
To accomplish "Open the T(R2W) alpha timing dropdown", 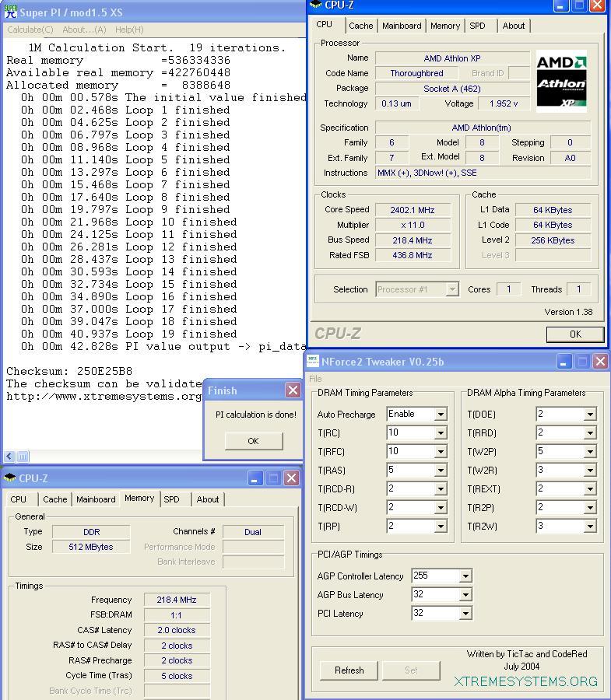I will coord(590,527).
